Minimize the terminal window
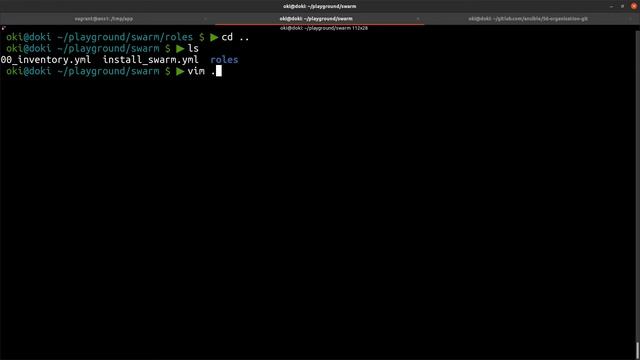 tap(611, 6)
